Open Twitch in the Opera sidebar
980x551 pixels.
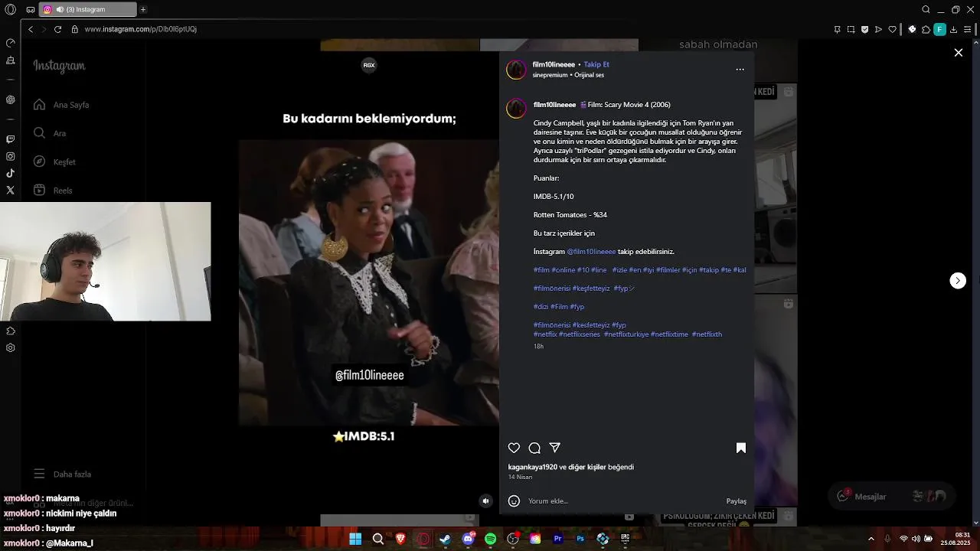click(x=10, y=139)
